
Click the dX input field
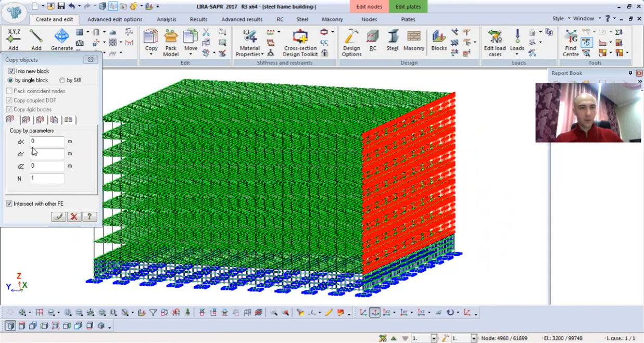[47, 142]
